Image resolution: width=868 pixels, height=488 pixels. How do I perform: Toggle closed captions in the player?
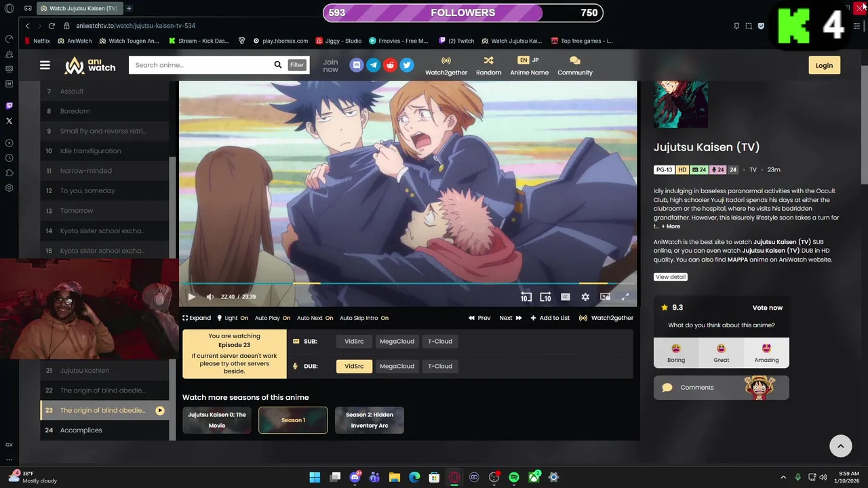[x=566, y=297]
